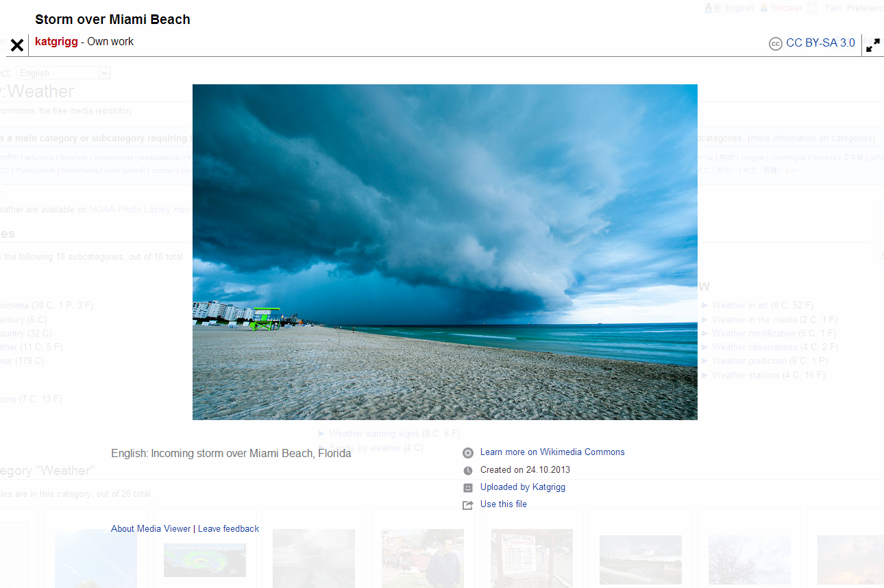Open Learn more on Wikimedia Commons
This screenshot has height=588, width=884.
point(552,452)
